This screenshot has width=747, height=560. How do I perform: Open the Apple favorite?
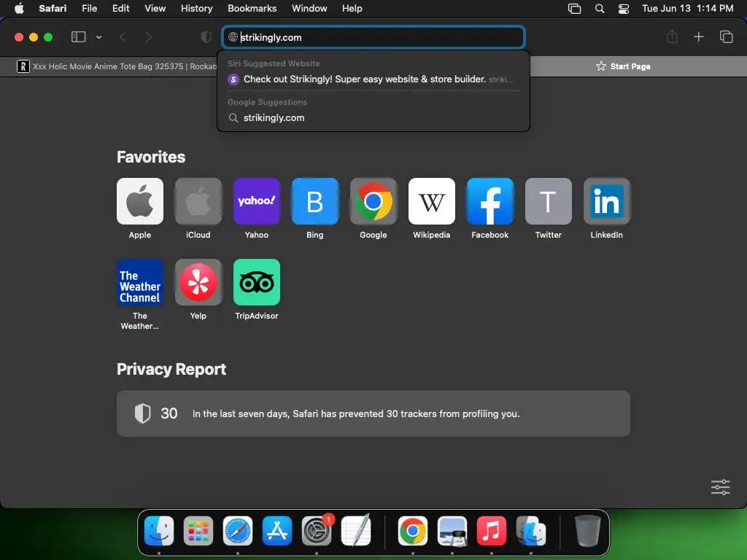point(139,201)
